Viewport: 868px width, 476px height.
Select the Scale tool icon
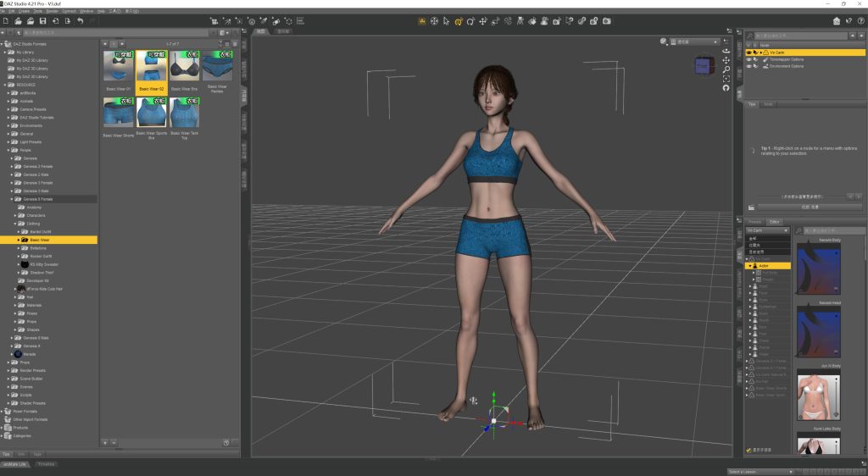tap(495, 21)
